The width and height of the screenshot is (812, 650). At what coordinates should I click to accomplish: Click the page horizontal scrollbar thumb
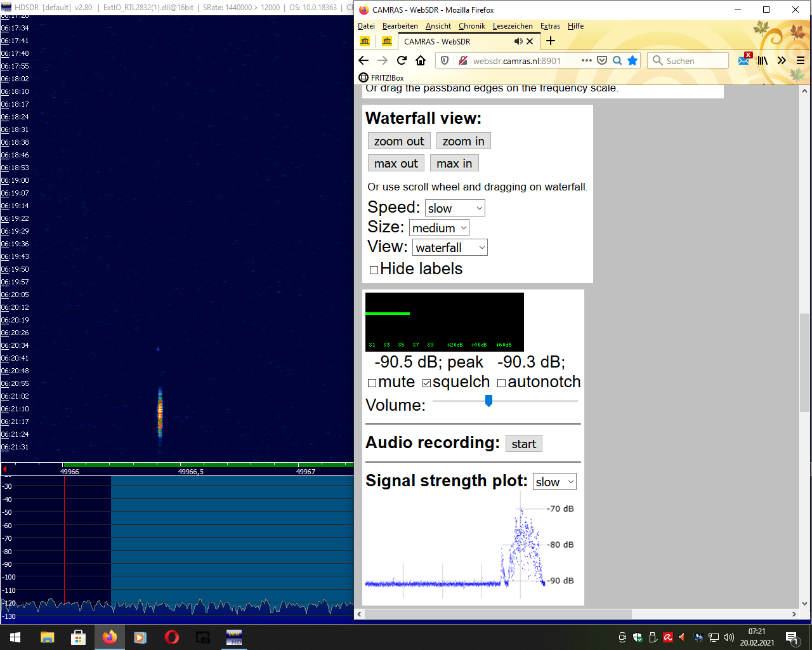(x=498, y=614)
